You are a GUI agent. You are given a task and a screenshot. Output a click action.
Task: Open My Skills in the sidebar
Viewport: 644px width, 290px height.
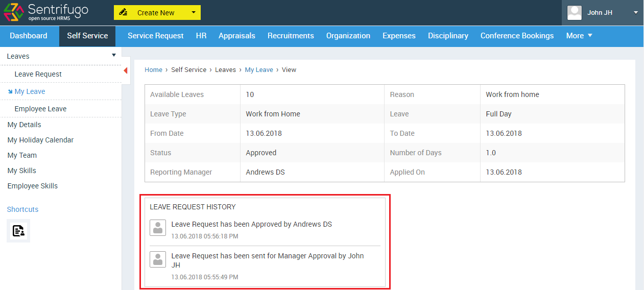[x=21, y=171]
